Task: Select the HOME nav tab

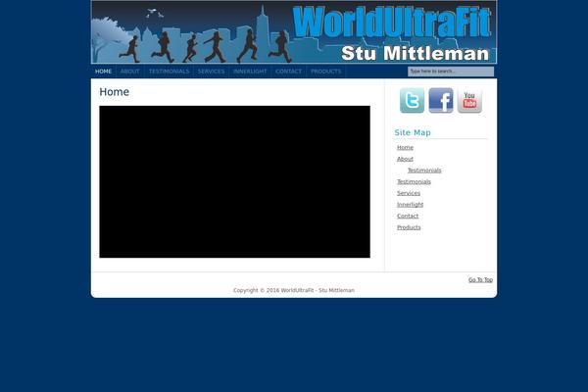Action: pos(103,72)
